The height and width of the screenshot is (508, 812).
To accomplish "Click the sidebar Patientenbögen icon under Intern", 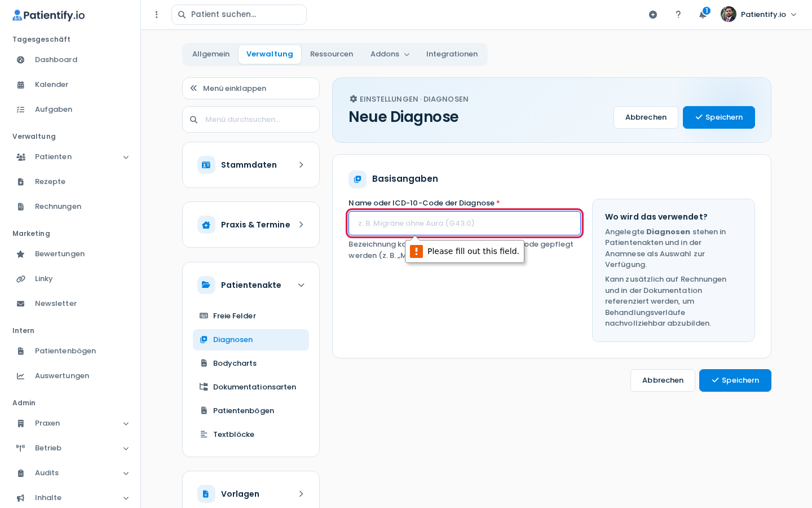I will (x=21, y=351).
